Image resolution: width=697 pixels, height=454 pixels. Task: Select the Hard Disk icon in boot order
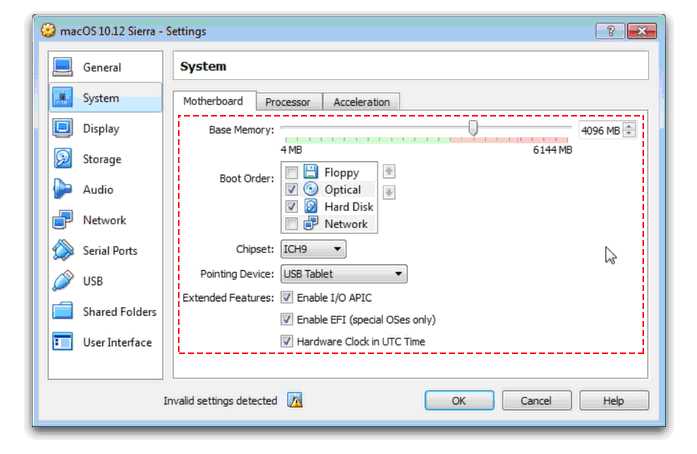tap(311, 206)
